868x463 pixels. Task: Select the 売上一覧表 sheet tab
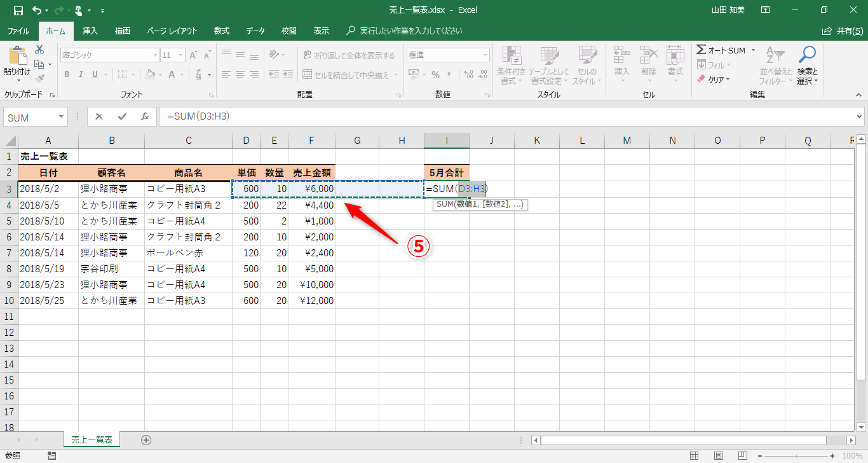click(x=92, y=439)
